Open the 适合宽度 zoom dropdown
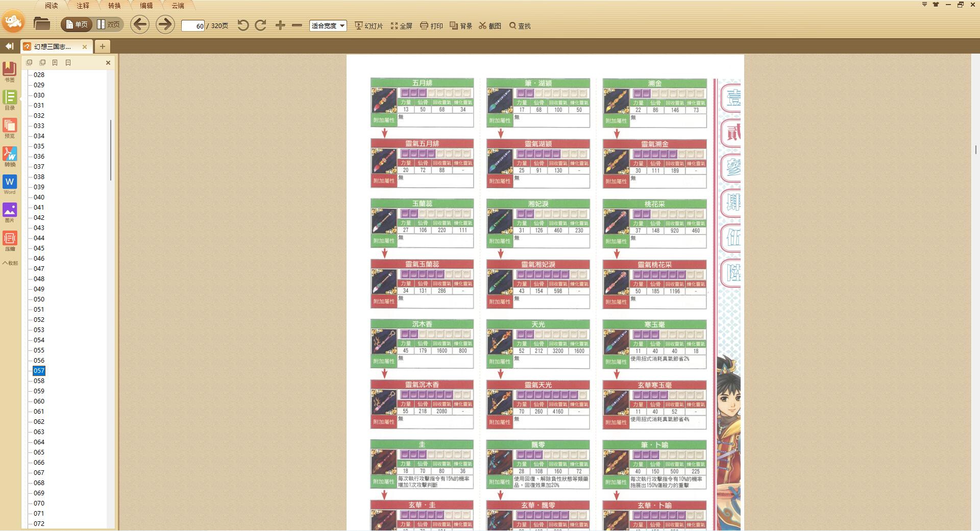 pos(328,26)
